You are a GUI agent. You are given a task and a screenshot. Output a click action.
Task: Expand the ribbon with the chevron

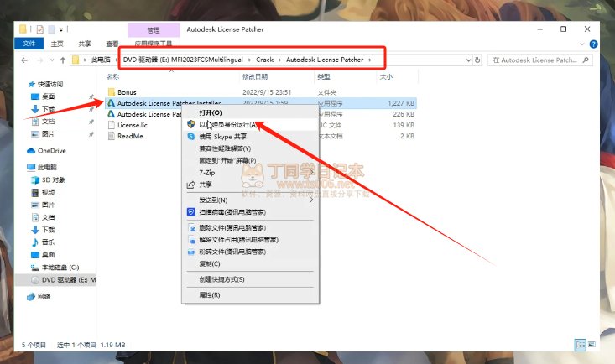pyautogui.click(x=582, y=44)
